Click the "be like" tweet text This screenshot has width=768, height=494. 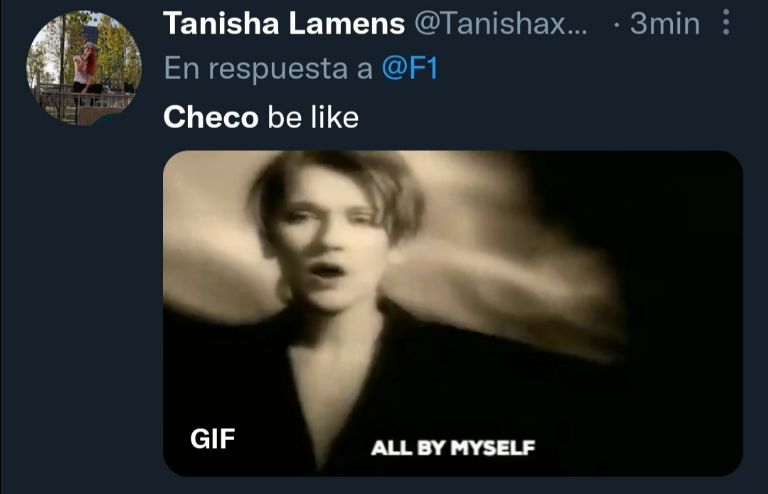313,117
